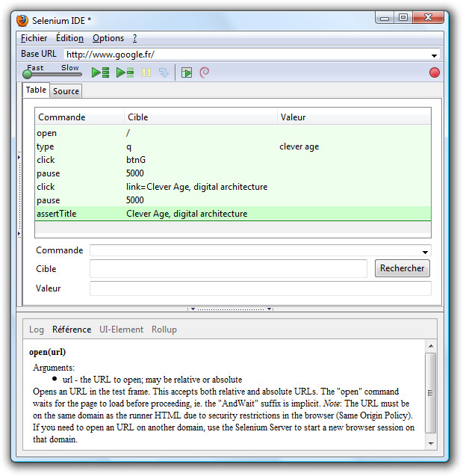Open the Édition menu
The width and height of the screenshot is (463, 476).
pyautogui.click(x=69, y=38)
